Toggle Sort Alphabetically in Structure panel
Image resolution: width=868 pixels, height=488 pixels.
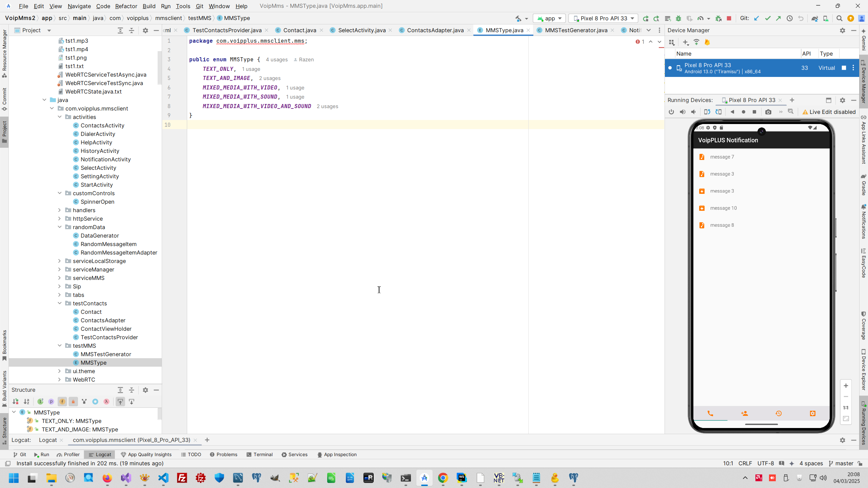pos(26,402)
